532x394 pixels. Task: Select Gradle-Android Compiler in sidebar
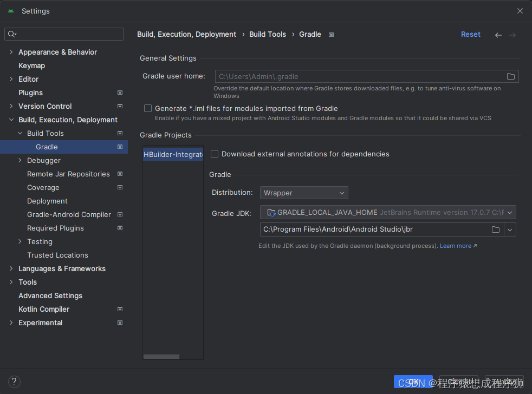(69, 215)
